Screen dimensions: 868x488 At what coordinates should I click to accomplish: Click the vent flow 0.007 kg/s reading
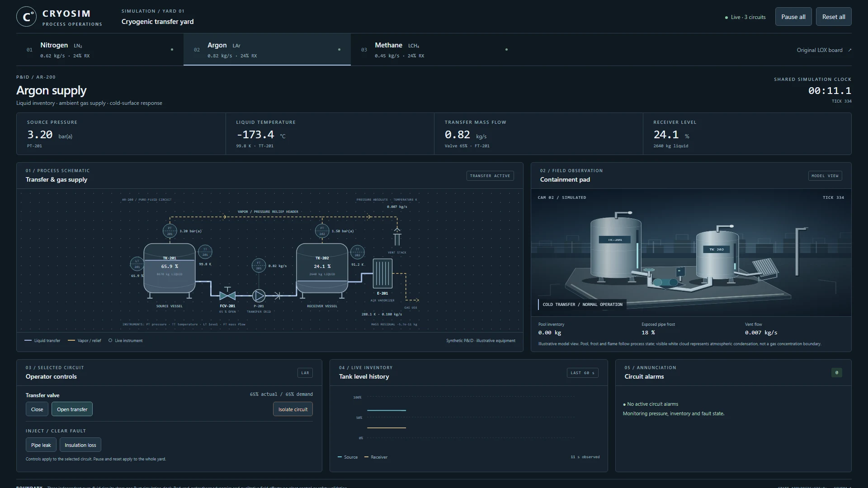pos(761,333)
